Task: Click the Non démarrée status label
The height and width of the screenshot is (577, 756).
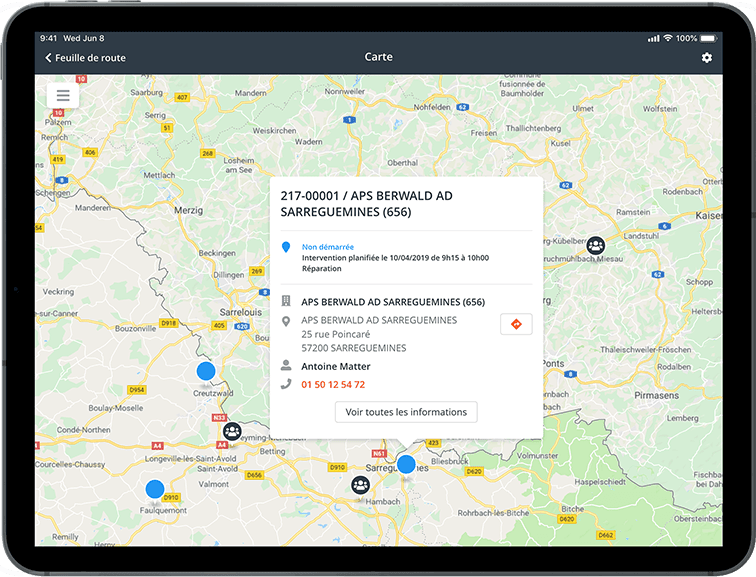Action: coord(328,247)
